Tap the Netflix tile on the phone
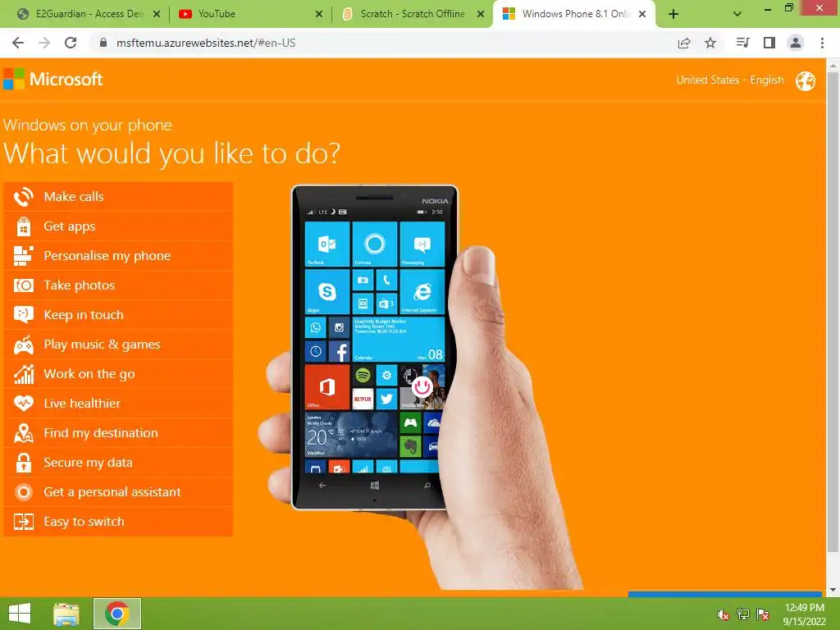 [x=363, y=399]
